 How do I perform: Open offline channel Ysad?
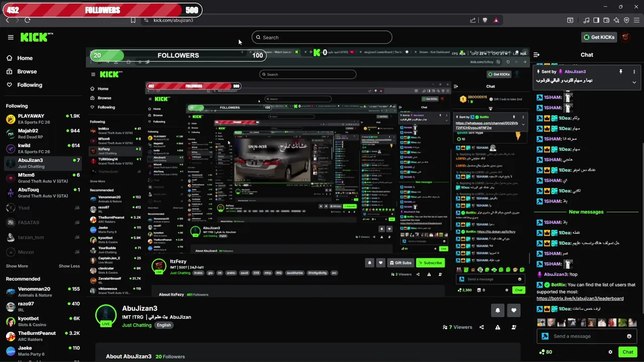pyautogui.click(x=43, y=208)
